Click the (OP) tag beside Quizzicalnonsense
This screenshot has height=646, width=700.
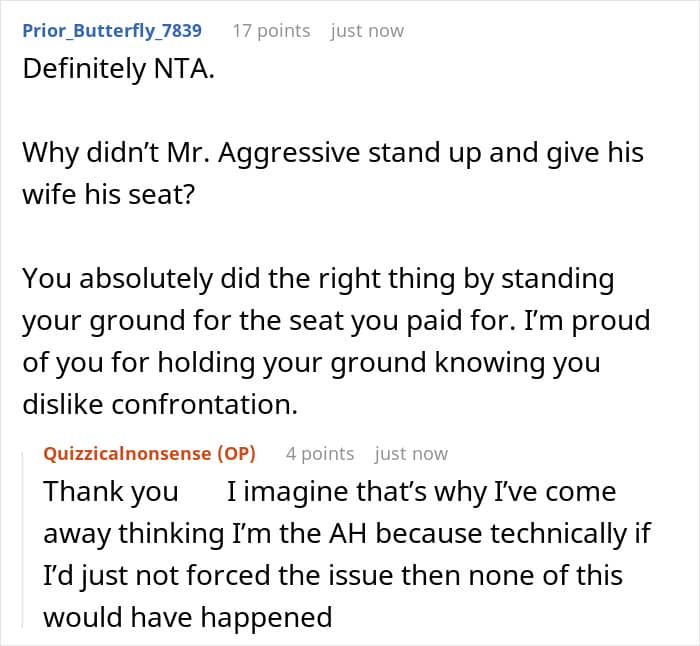tap(236, 454)
